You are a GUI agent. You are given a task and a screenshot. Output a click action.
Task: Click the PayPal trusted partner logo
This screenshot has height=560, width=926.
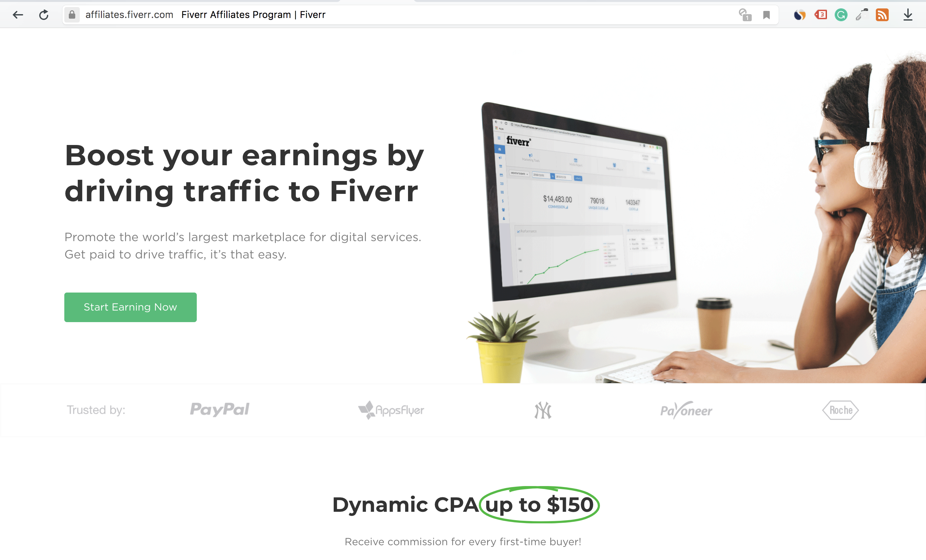pyautogui.click(x=220, y=409)
